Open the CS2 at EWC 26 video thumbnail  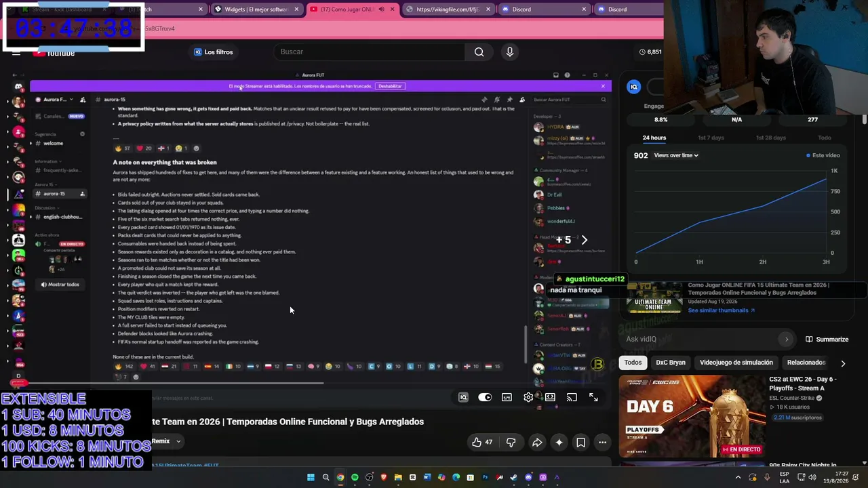pyautogui.click(x=691, y=417)
